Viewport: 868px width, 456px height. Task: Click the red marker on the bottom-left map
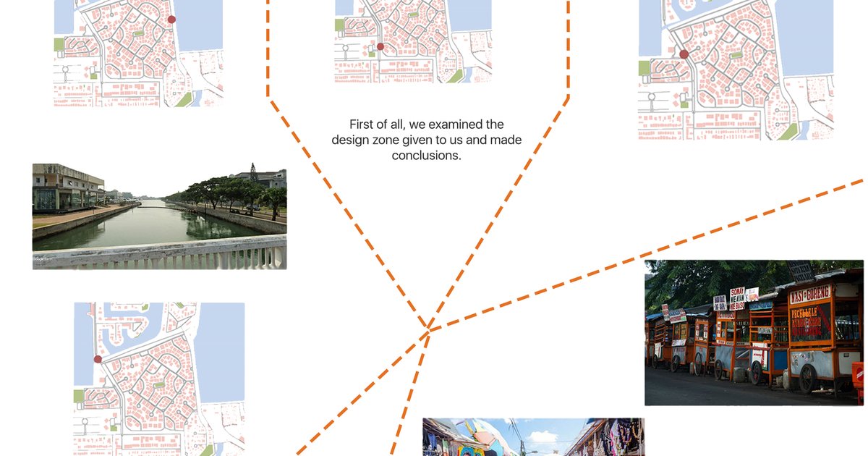(x=98, y=359)
